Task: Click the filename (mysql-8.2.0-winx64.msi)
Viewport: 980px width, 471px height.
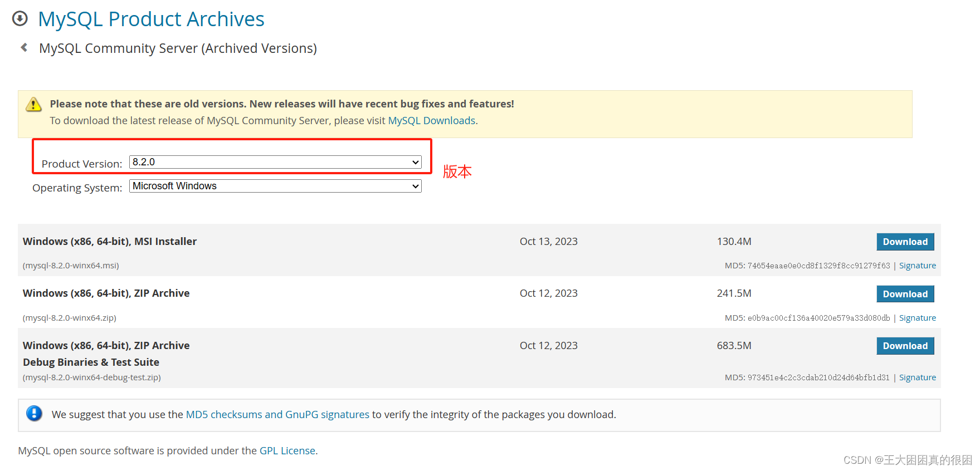Action: point(71,266)
